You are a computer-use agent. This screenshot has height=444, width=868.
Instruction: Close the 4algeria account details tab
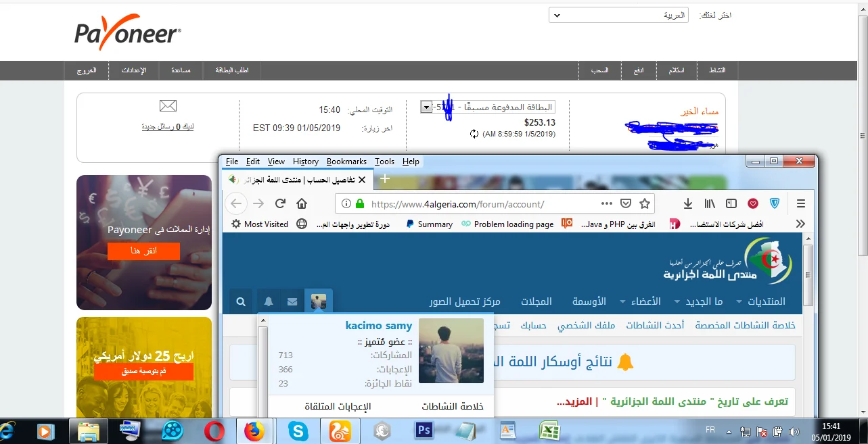point(362,180)
